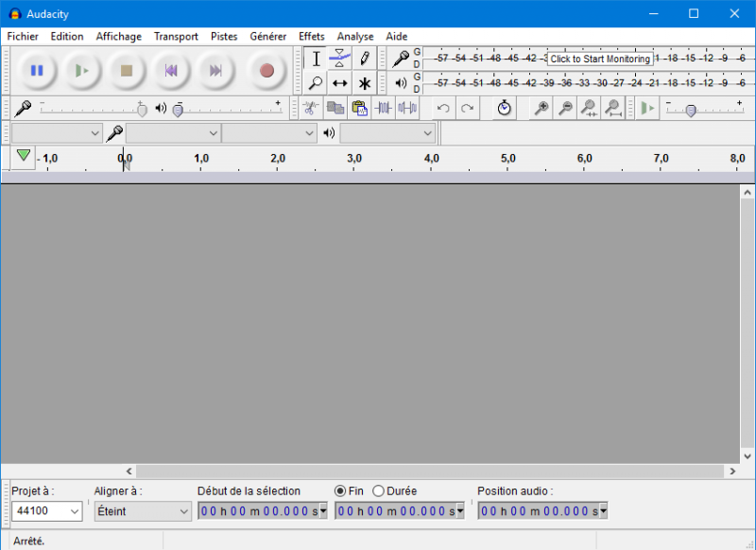Open the Générer menu
This screenshot has height=550, width=756.
(268, 37)
